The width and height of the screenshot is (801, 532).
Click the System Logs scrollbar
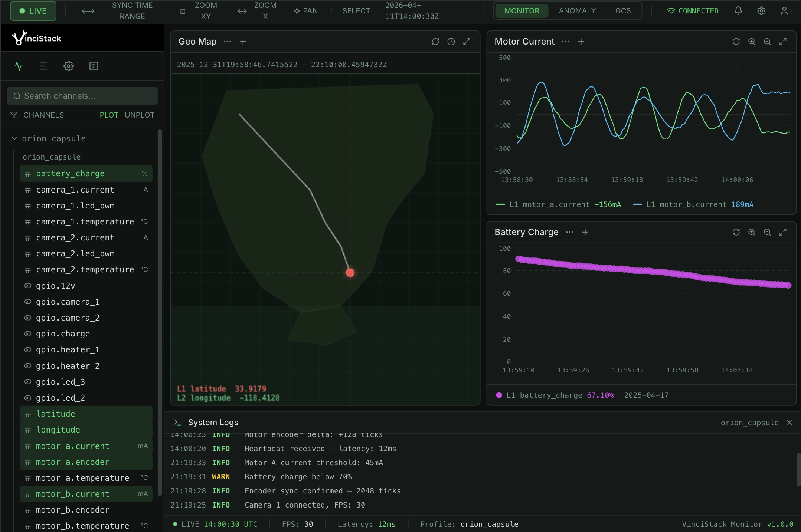click(798, 469)
